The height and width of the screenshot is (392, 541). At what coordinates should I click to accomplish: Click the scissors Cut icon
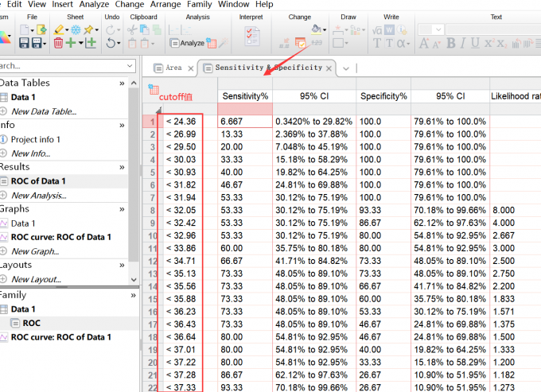(132, 30)
